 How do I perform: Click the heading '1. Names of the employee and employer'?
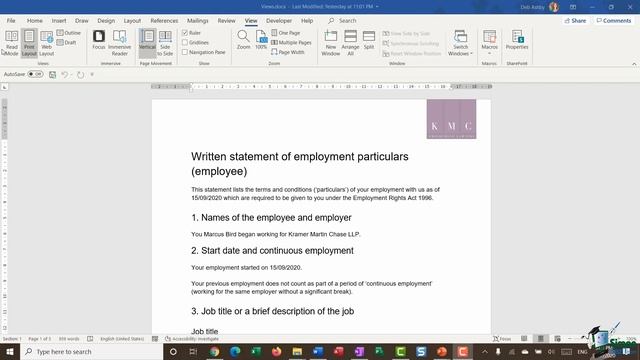pos(271,218)
